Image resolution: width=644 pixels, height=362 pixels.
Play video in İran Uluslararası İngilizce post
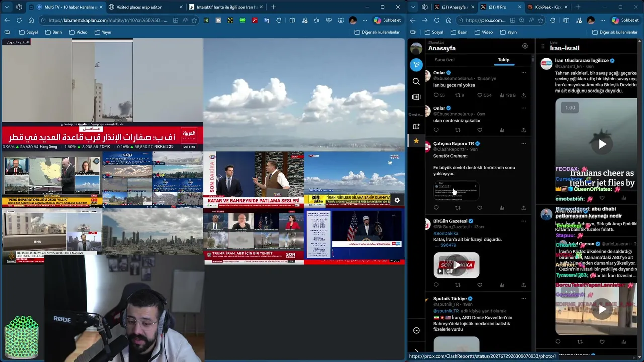coord(602,144)
